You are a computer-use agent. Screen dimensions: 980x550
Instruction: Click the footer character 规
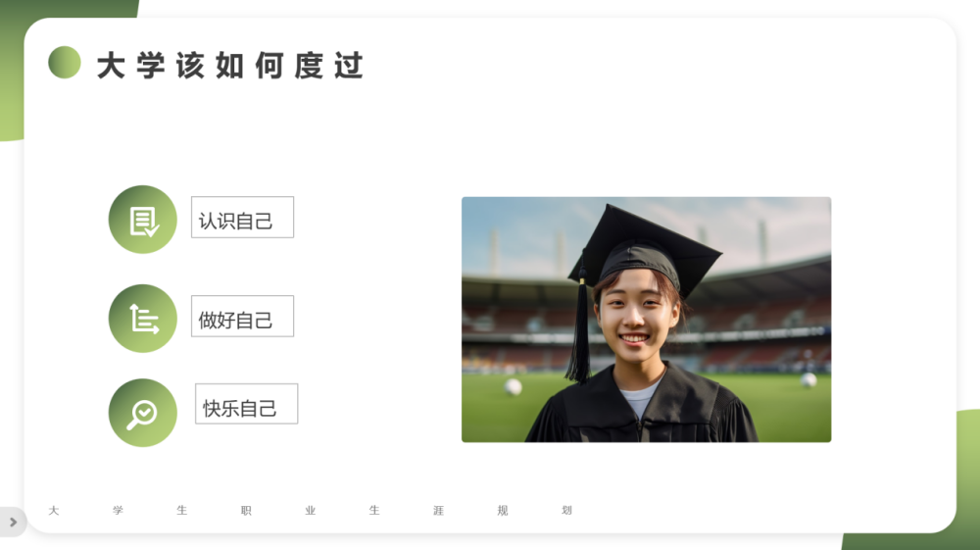tap(503, 511)
